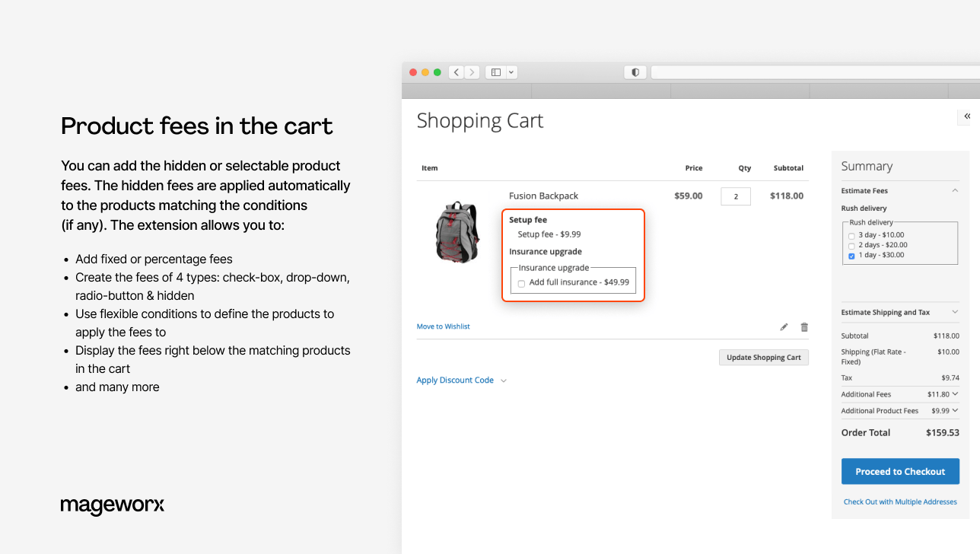
Task: Open the sidebar icon in the browser toolbar
Action: pyautogui.click(x=495, y=72)
